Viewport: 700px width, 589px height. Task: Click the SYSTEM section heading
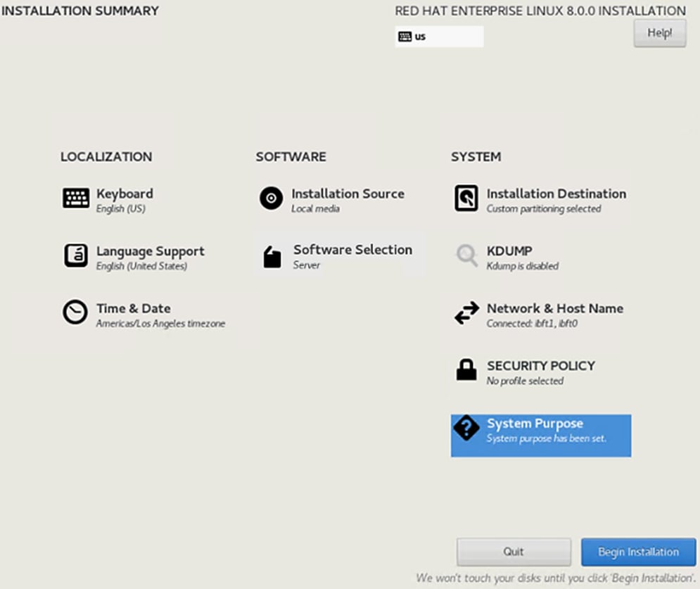coord(476,157)
